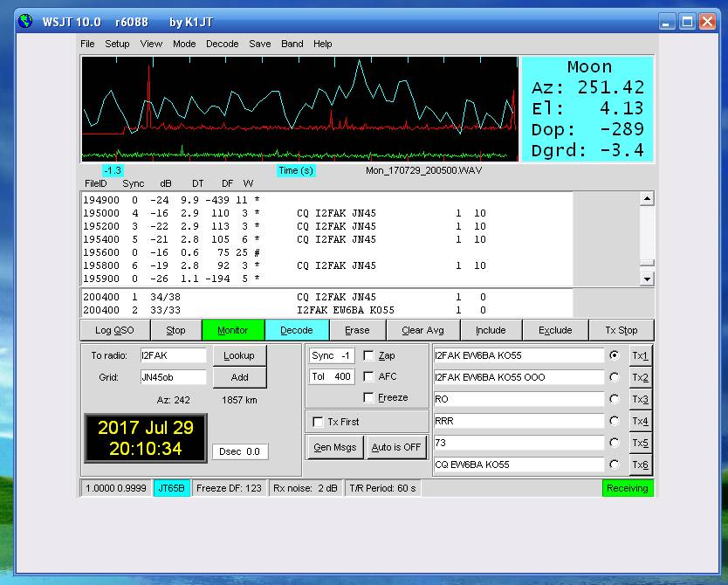Enable Tx First checkbox
The image size is (728, 585).
319,422
